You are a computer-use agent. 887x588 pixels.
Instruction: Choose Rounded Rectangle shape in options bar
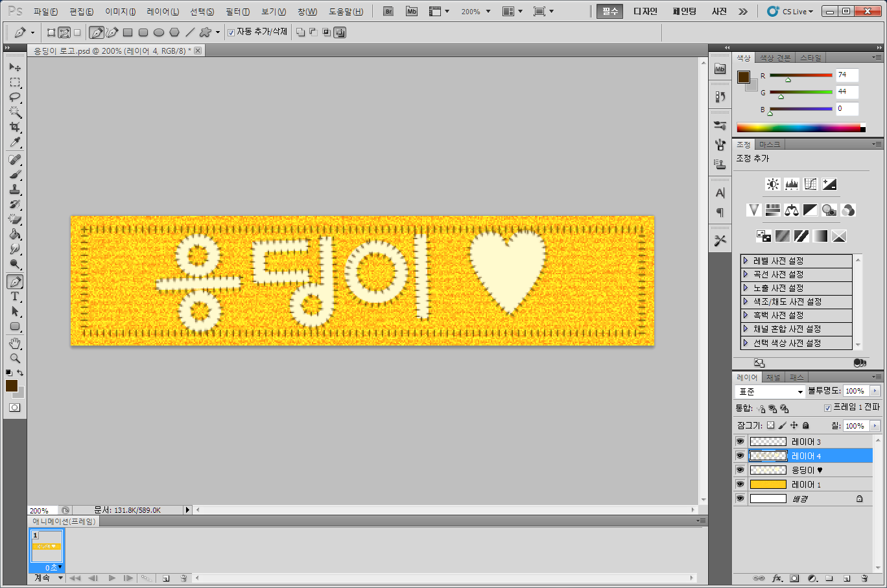click(143, 32)
